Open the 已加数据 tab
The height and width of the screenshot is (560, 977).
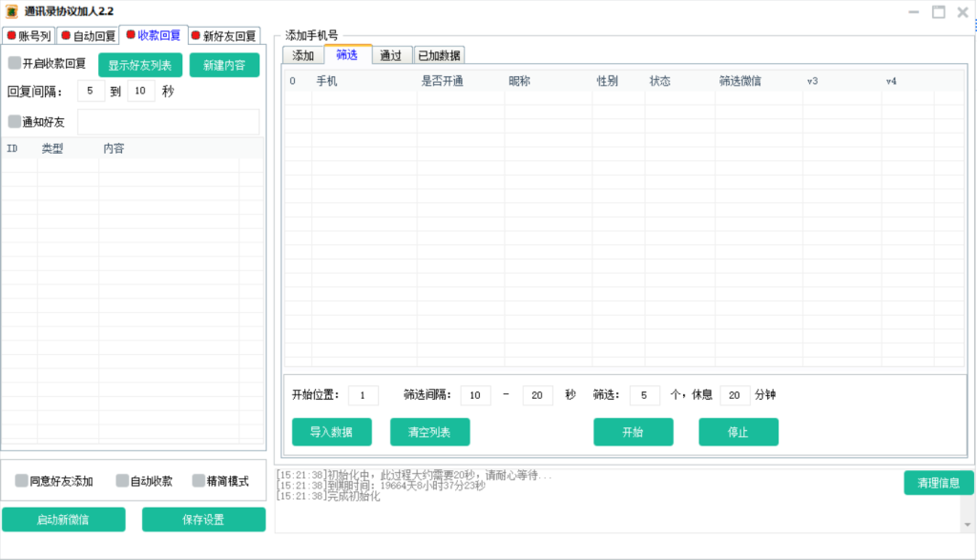(439, 55)
